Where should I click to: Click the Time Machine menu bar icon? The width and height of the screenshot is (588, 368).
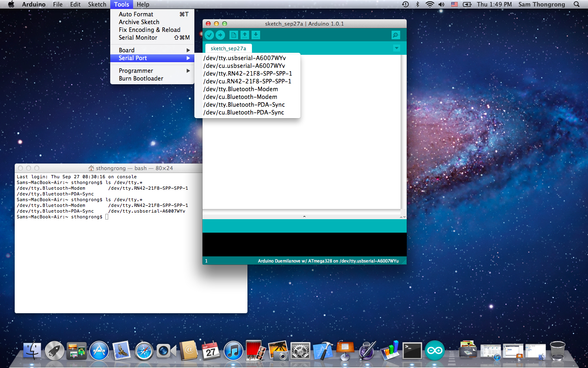tap(405, 4)
